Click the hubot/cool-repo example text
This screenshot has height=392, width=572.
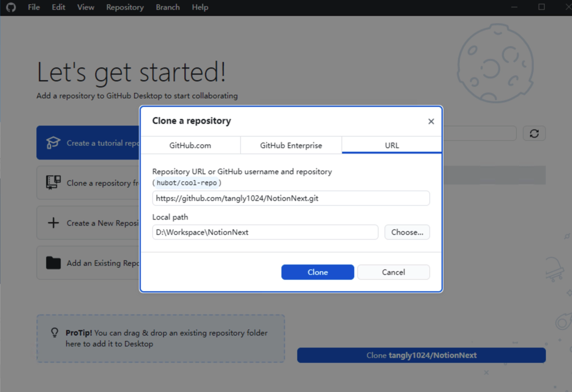pyautogui.click(x=187, y=183)
